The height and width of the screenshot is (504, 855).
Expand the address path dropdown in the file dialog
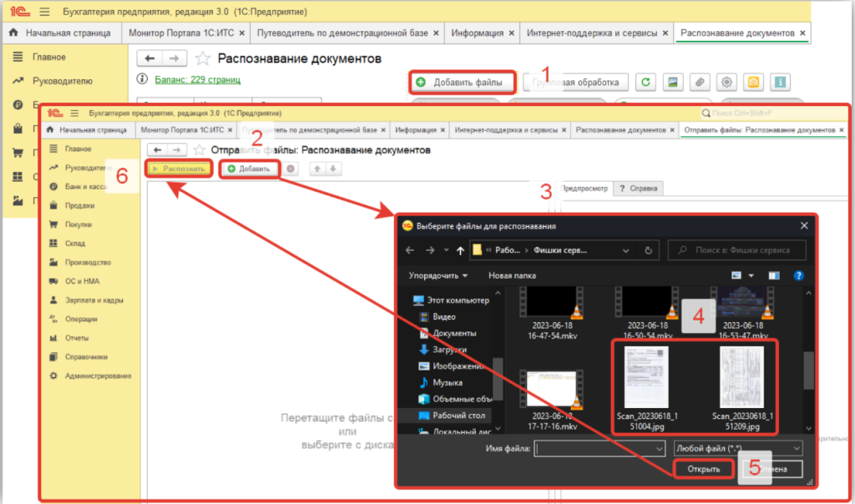click(x=625, y=250)
